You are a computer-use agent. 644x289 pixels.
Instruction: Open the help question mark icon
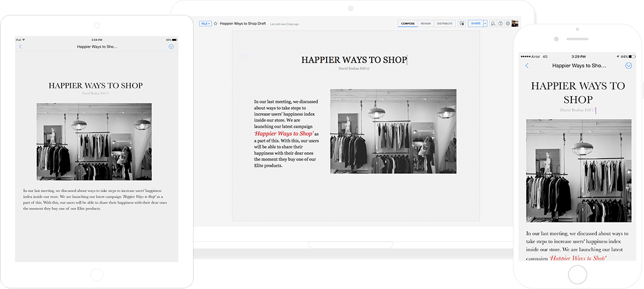pos(500,24)
